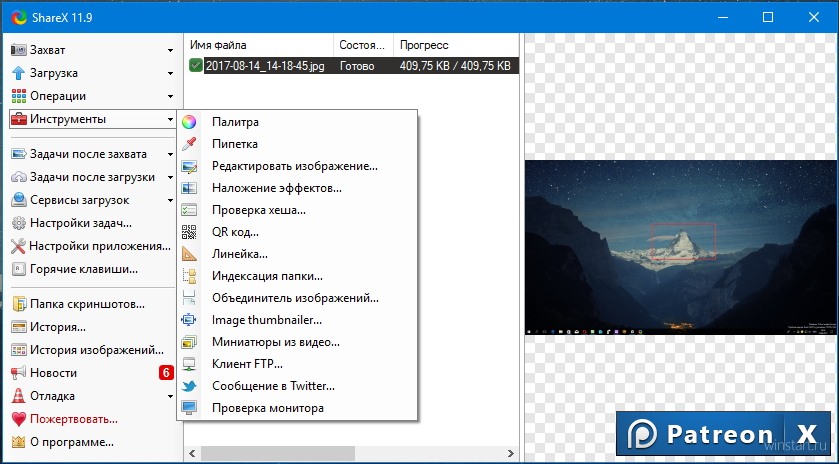Select the 2017-08-14_14-18-45.jpg file row
The image size is (839, 464).
[x=353, y=66]
